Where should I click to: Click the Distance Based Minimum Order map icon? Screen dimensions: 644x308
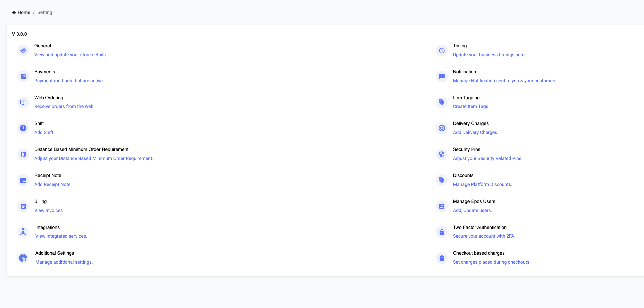click(x=23, y=154)
